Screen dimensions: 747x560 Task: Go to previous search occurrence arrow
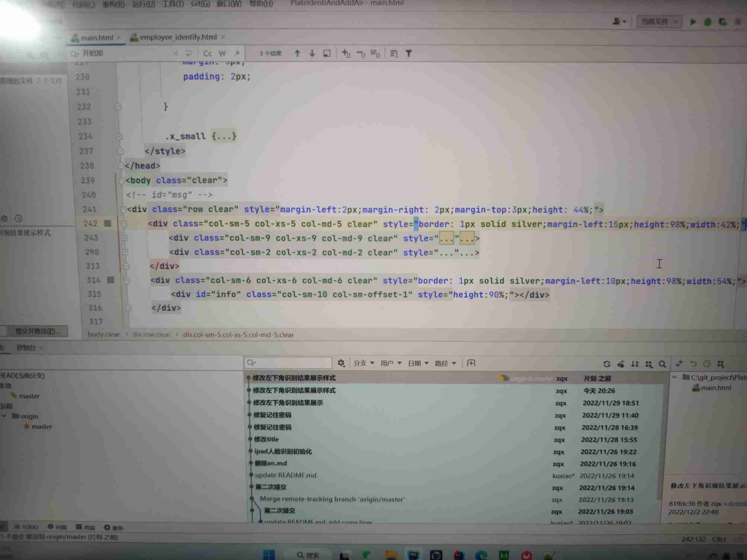297,53
